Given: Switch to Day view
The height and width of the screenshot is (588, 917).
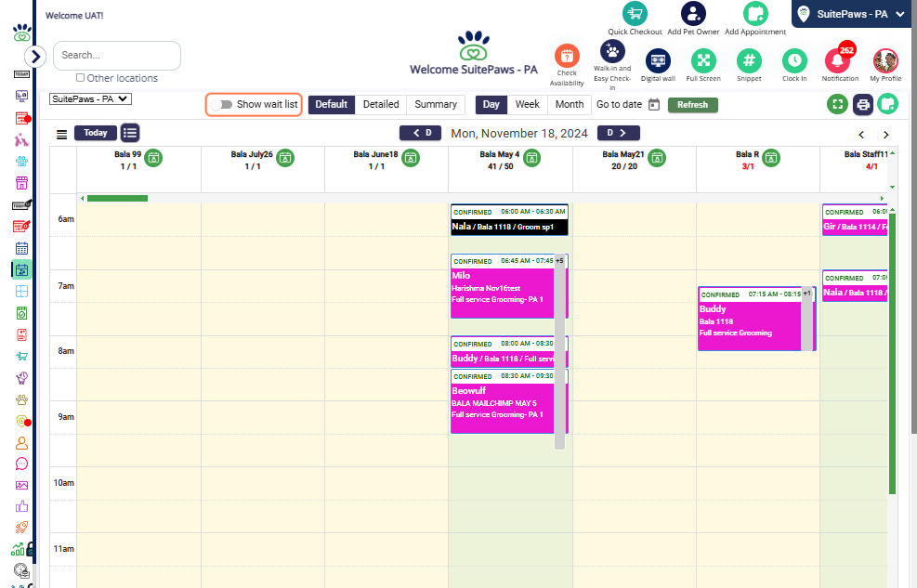Looking at the screenshot, I should pyautogui.click(x=491, y=105).
